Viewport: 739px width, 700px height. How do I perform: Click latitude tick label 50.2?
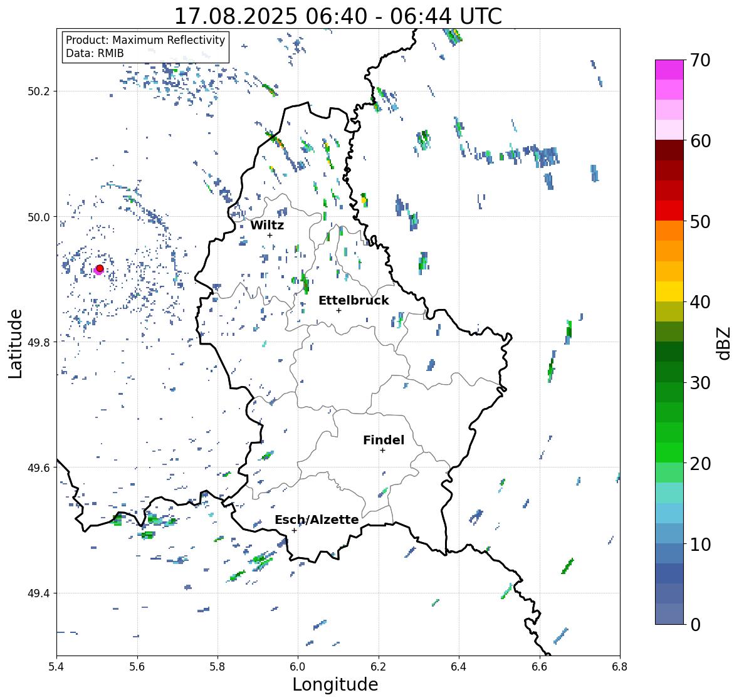pos(39,91)
